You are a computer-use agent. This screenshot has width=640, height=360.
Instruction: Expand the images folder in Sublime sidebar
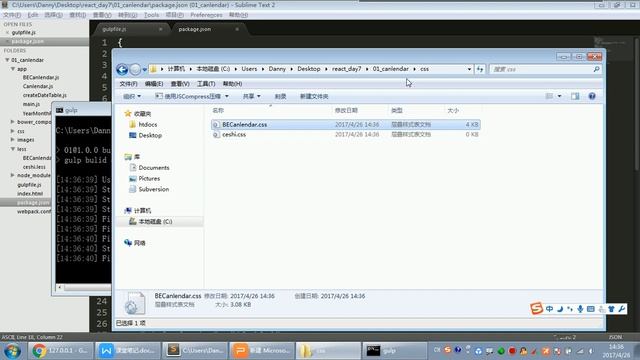(x=13, y=140)
